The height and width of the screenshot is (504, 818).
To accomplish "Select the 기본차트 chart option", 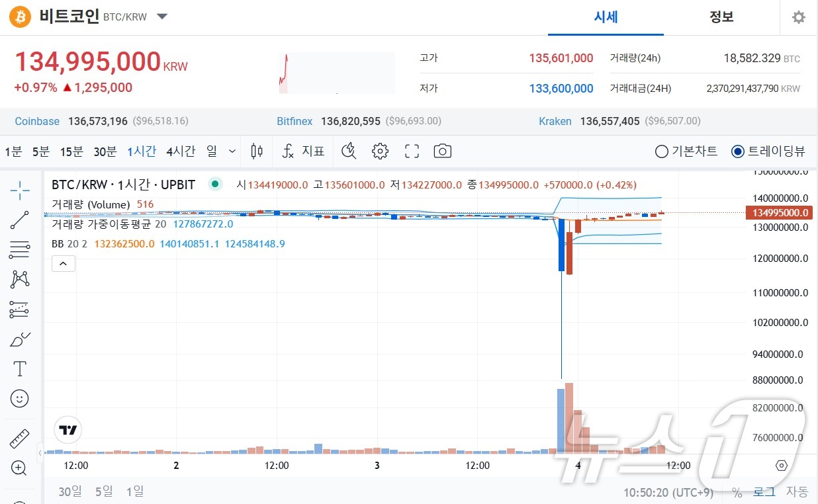I will [x=661, y=151].
